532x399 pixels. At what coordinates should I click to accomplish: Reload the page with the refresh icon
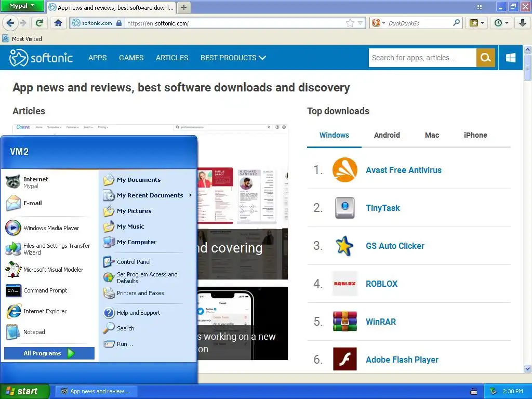click(39, 23)
